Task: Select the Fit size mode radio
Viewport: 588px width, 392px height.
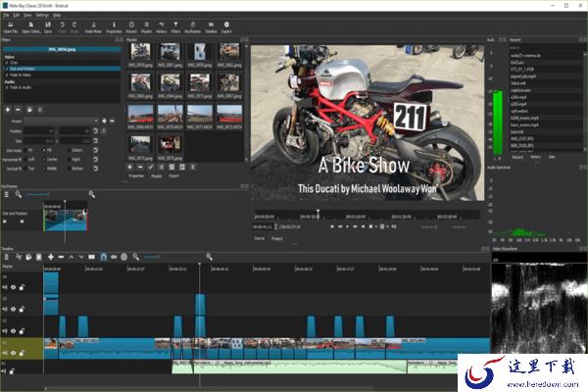Action: [x=25, y=150]
